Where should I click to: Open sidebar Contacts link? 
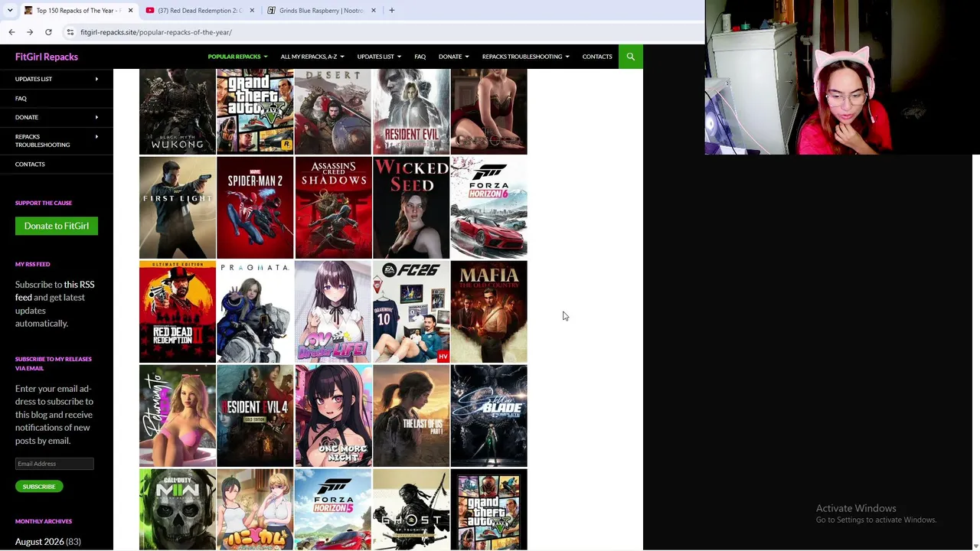tap(30, 164)
